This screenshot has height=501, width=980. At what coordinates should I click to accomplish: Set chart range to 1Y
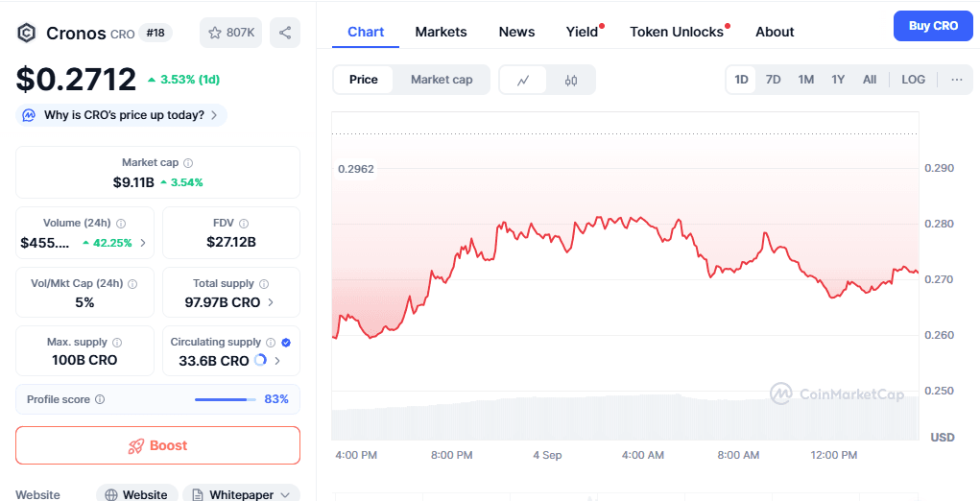point(838,80)
